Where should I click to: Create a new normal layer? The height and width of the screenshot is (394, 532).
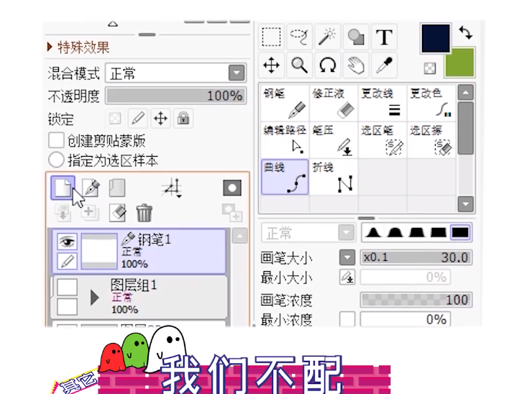[63, 188]
